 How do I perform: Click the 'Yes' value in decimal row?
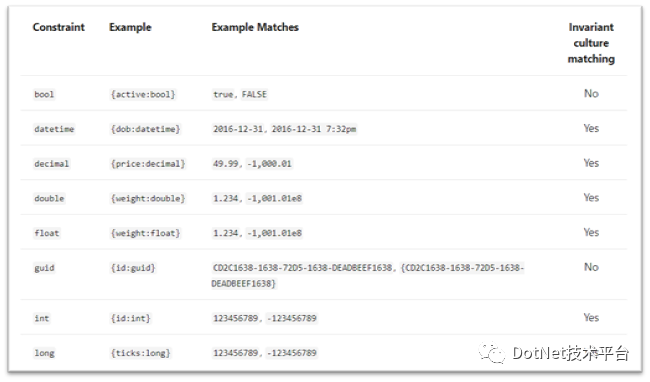pos(591,163)
